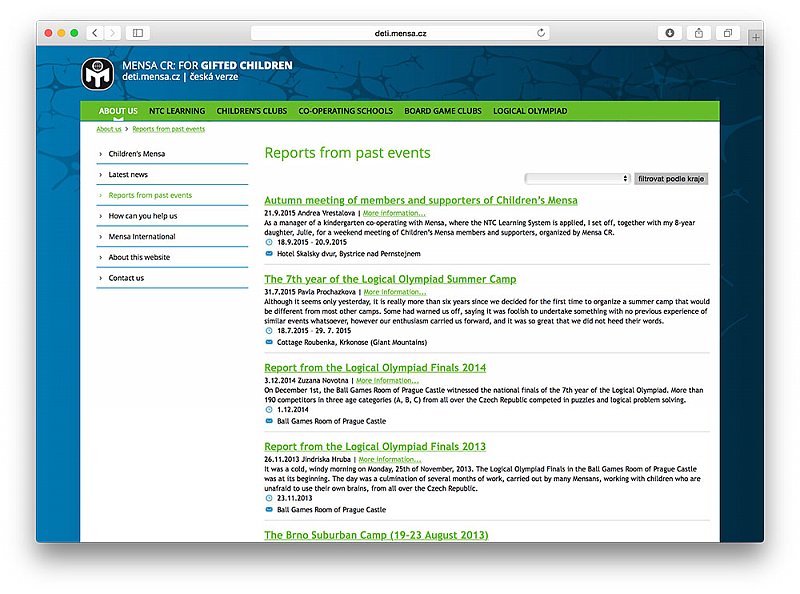
Task: Toggle the Safari sidebar icon
Action: click(139, 33)
